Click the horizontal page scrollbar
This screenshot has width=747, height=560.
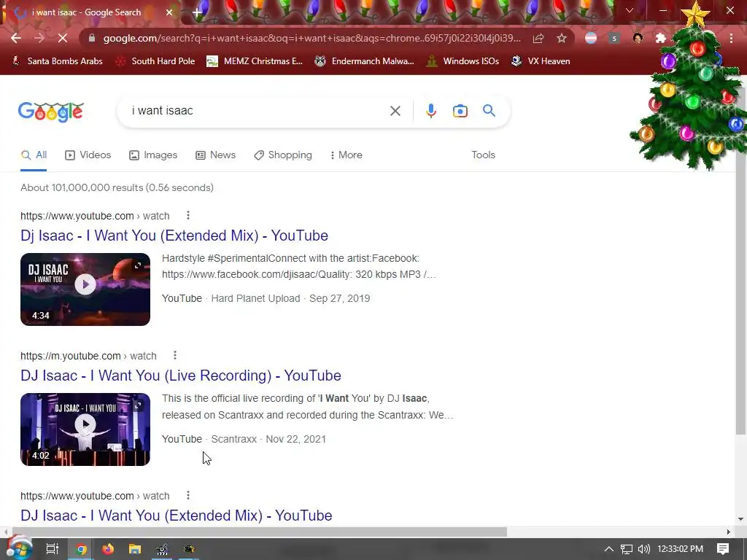(x=260, y=532)
